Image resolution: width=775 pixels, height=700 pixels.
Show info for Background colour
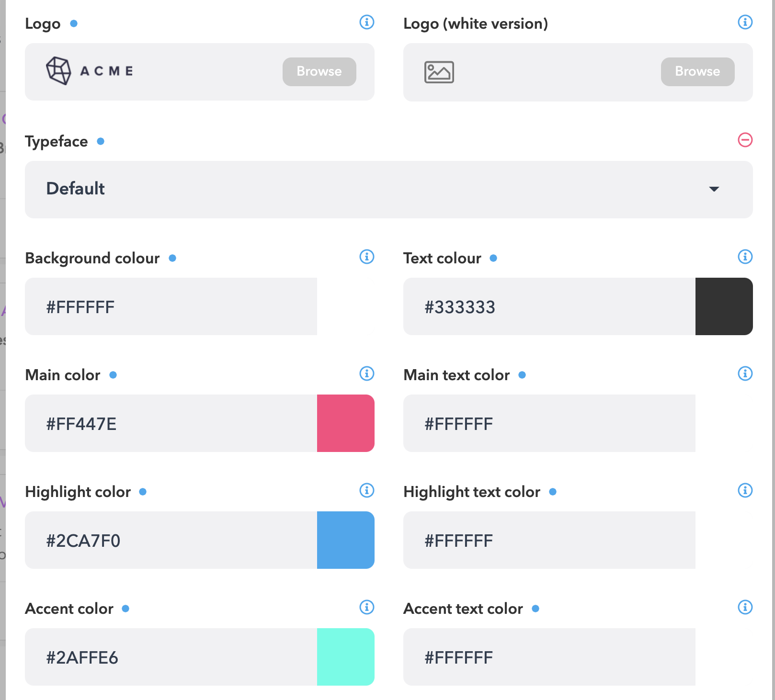[367, 257]
